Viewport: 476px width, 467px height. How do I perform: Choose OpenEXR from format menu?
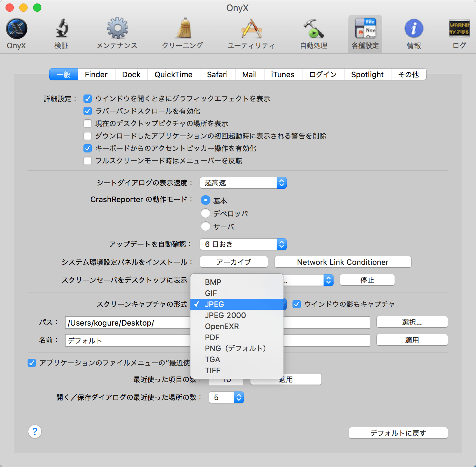coord(237,326)
